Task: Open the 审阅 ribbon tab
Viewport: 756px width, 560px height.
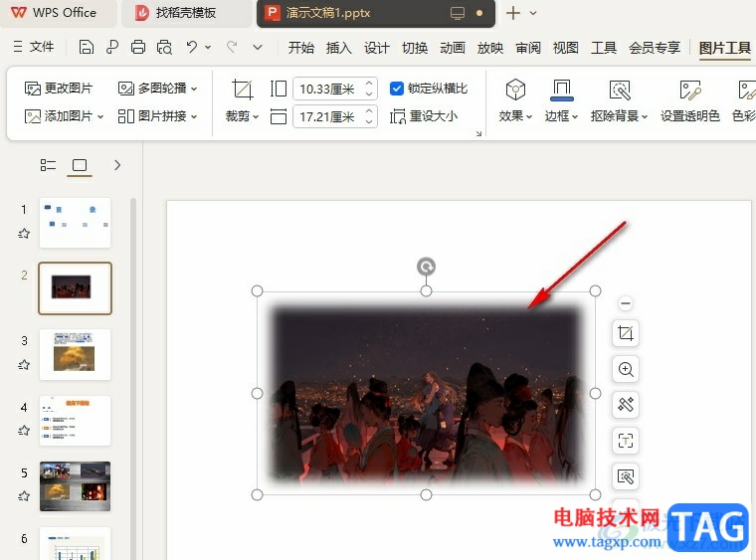Action: pos(528,48)
